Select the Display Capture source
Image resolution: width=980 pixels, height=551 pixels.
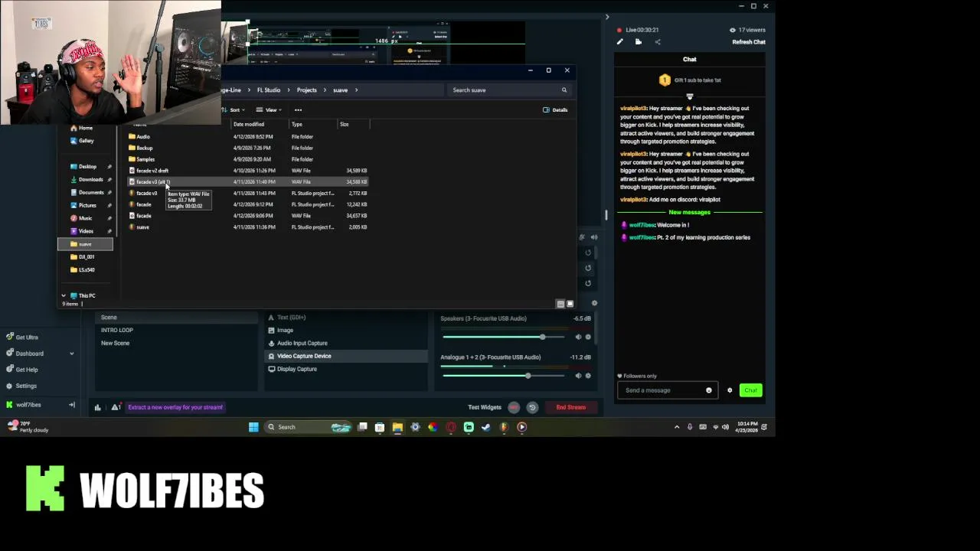[346, 369]
